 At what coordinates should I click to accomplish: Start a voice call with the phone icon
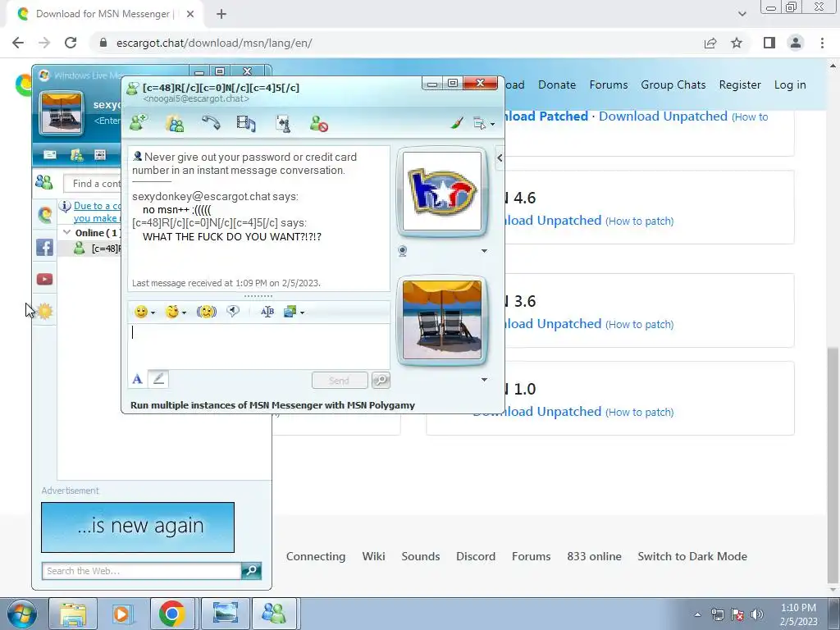[x=211, y=123]
